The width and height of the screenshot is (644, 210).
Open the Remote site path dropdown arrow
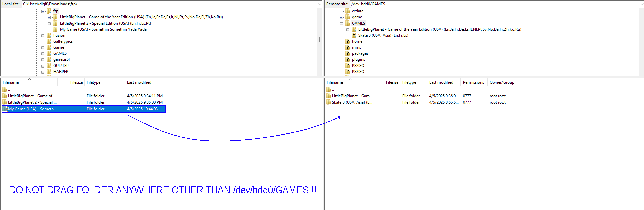tap(642, 4)
